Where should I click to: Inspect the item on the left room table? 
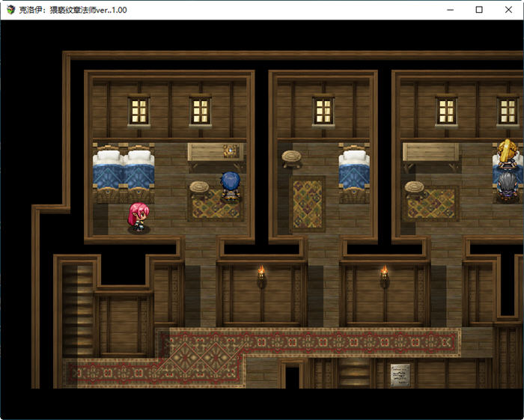coord(231,150)
